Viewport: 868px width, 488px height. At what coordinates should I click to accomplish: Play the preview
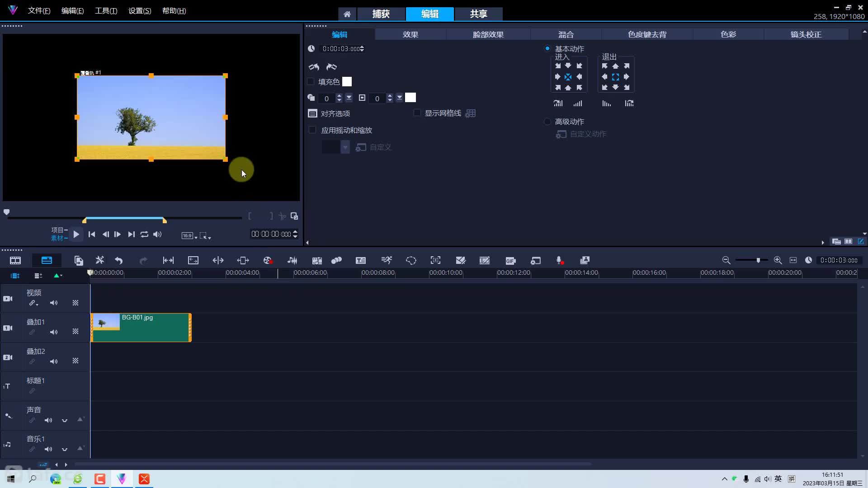pos(76,234)
